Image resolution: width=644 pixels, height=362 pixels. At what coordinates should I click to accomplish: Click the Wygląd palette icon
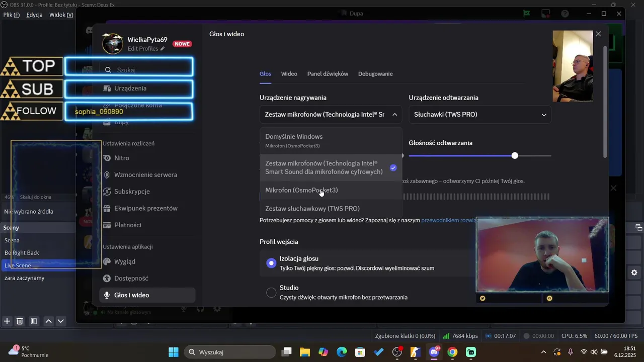107,261
